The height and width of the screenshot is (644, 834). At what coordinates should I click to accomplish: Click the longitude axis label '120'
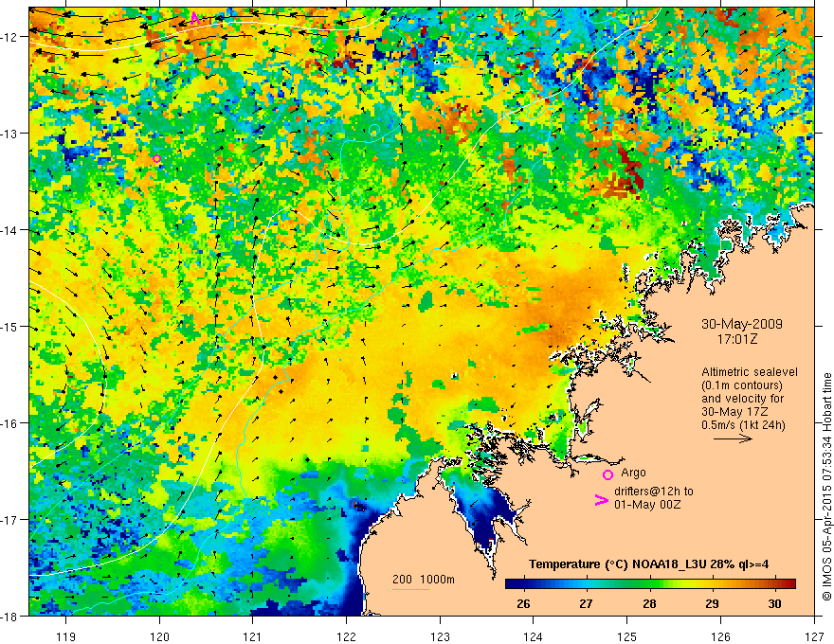[159, 636]
